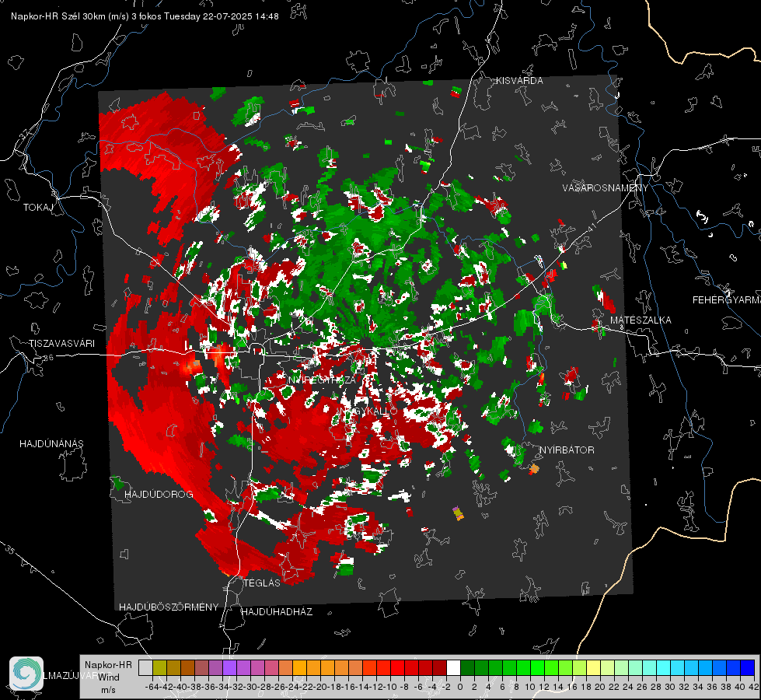Click the FEHÉRGYARMAT label at the right edge
The height and width of the screenshot is (700, 761).
[x=727, y=299]
